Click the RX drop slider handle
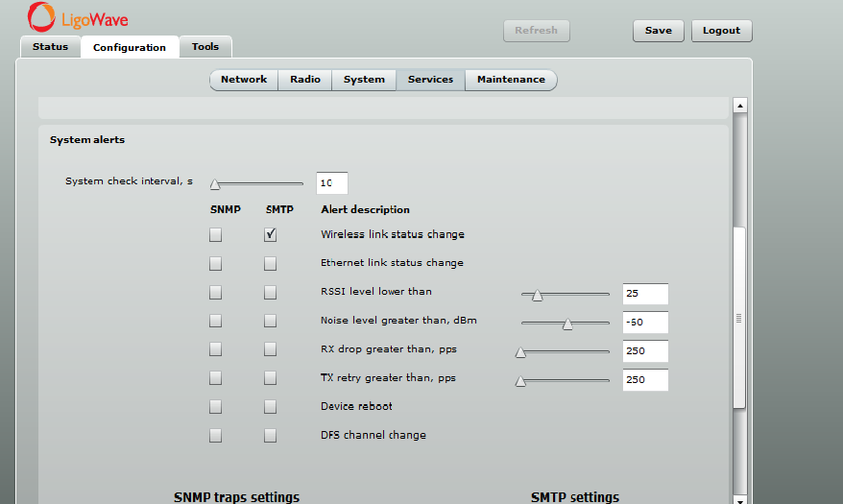The height and width of the screenshot is (504, 843). 520,352
